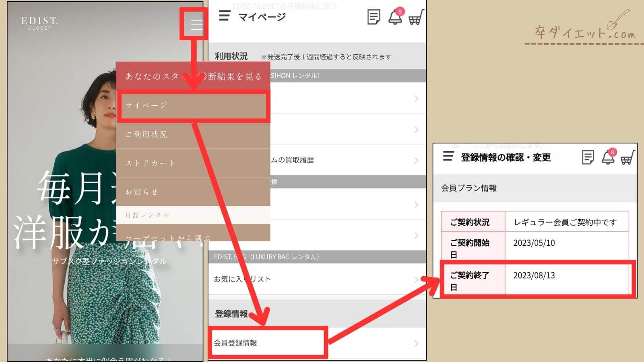Screen dimensions: 644x362
Task: Open document icon on 登録情報の確認・変更 header
Action: [x=588, y=157]
